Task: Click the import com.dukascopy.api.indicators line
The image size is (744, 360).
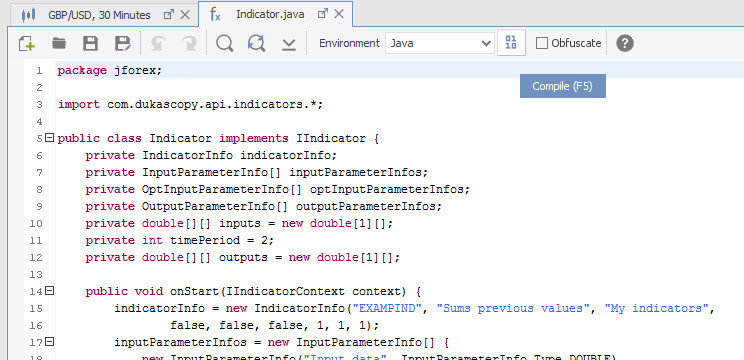Action: pyautogui.click(x=190, y=104)
